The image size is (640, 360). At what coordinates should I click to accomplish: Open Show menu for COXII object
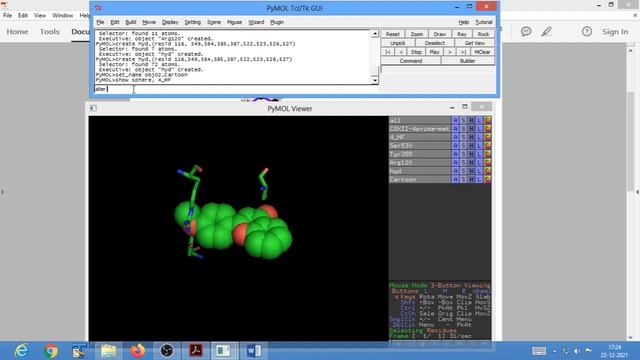(463, 129)
